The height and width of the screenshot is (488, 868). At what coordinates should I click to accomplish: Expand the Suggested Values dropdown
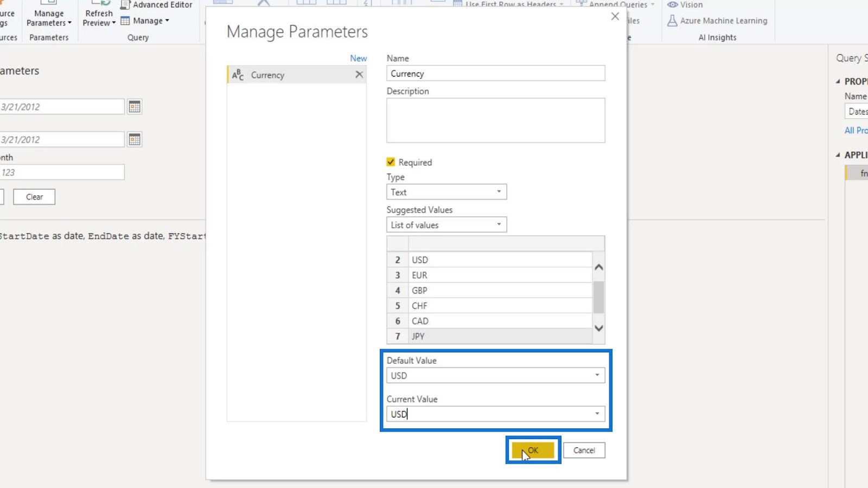pos(446,224)
